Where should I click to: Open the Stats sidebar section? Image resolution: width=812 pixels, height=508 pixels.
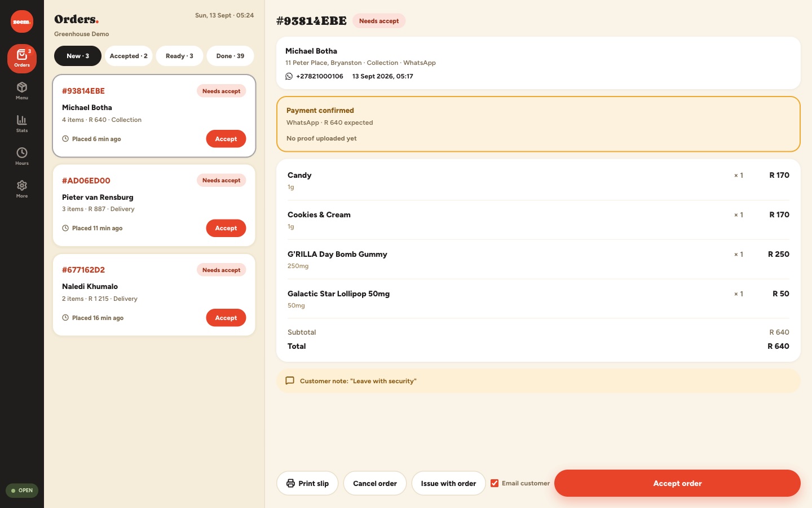click(22, 124)
